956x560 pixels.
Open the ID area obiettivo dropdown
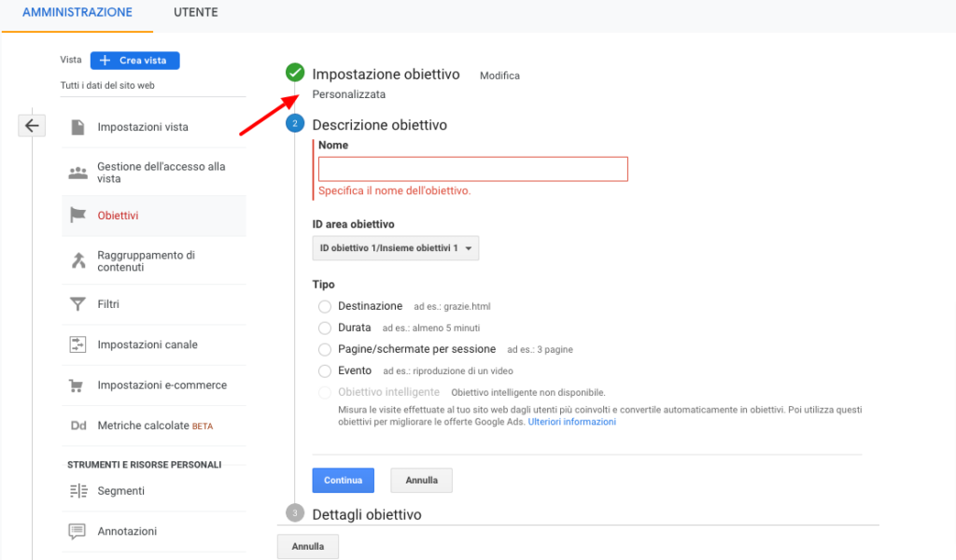pos(396,248)
